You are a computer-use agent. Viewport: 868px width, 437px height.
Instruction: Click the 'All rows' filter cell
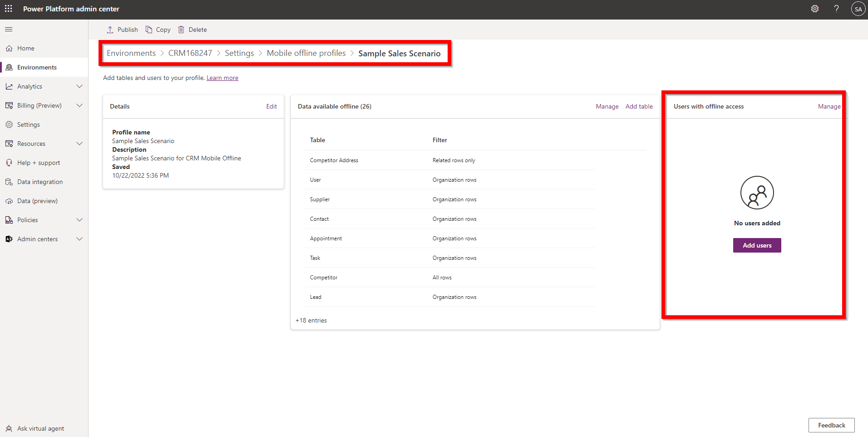tap(442, 278)
